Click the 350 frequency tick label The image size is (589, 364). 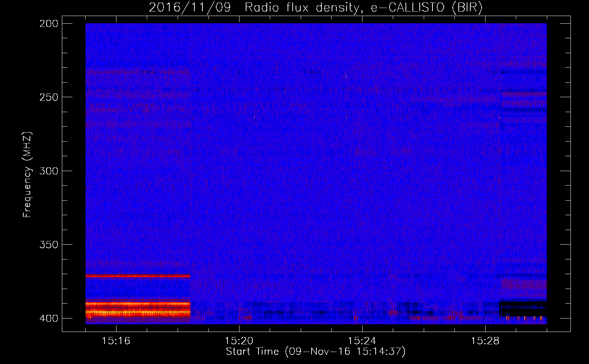click(x=49, y=245)
